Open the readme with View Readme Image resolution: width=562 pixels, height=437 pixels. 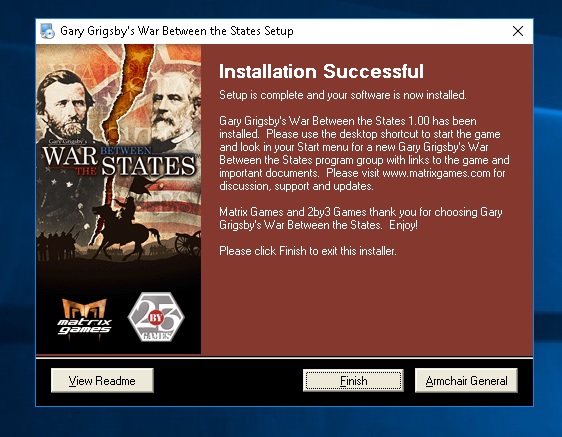(x=102, y=380)
